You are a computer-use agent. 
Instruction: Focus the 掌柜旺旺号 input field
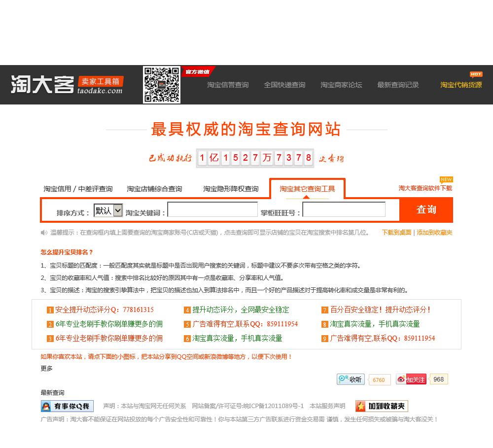click(344, 209)
